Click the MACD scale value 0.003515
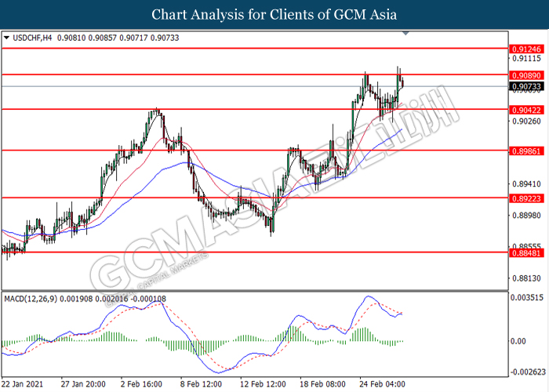The height and width of the screenshot is (392, 549). (527, 297)
